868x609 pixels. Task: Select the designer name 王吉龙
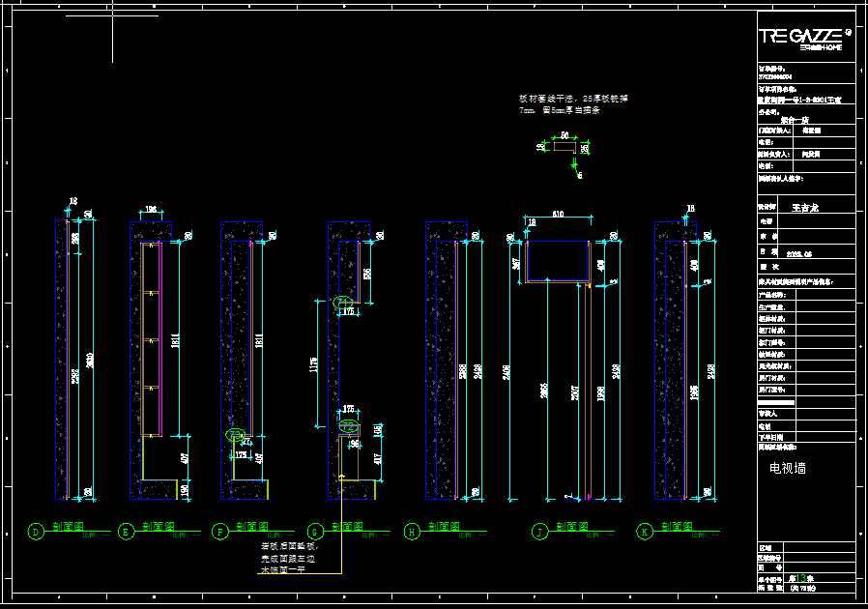[805, 208]
